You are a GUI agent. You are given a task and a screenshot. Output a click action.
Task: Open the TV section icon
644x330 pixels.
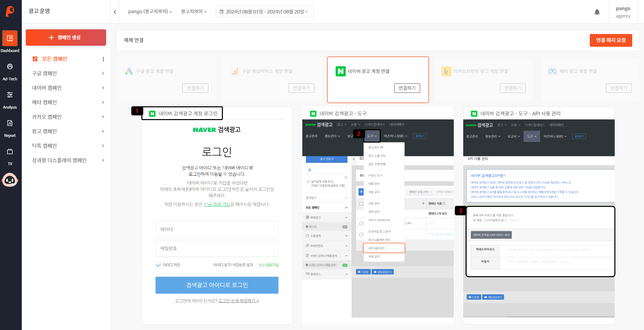[x=10, y=151]
